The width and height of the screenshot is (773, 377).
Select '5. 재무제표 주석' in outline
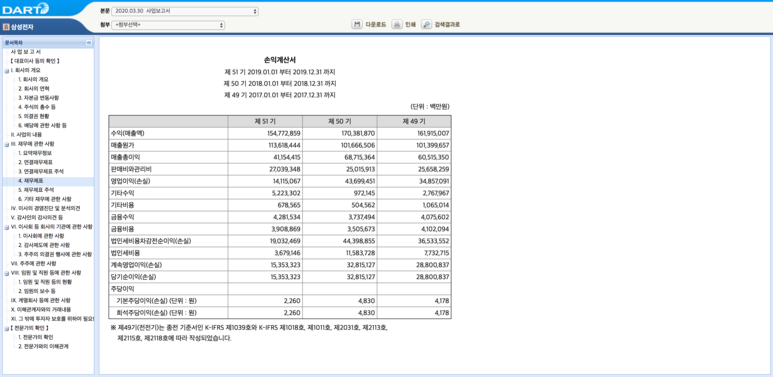pyautogui.click(x=36, y=190)
